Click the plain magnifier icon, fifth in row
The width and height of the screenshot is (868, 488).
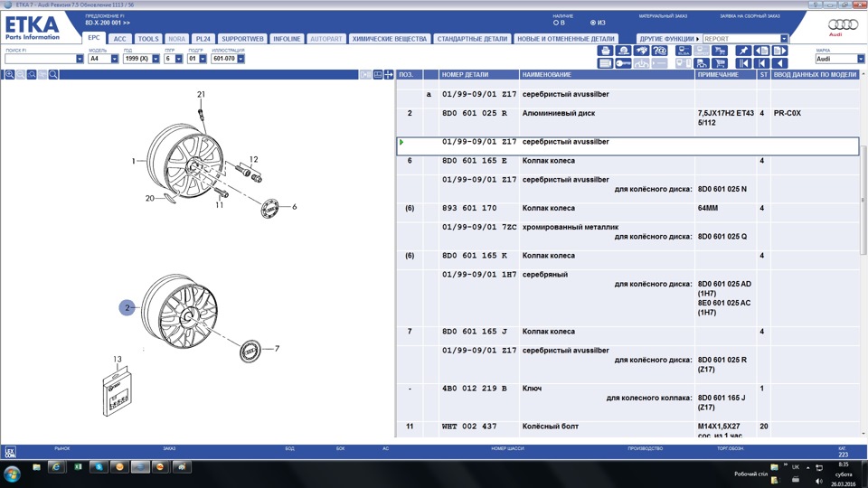53,74
